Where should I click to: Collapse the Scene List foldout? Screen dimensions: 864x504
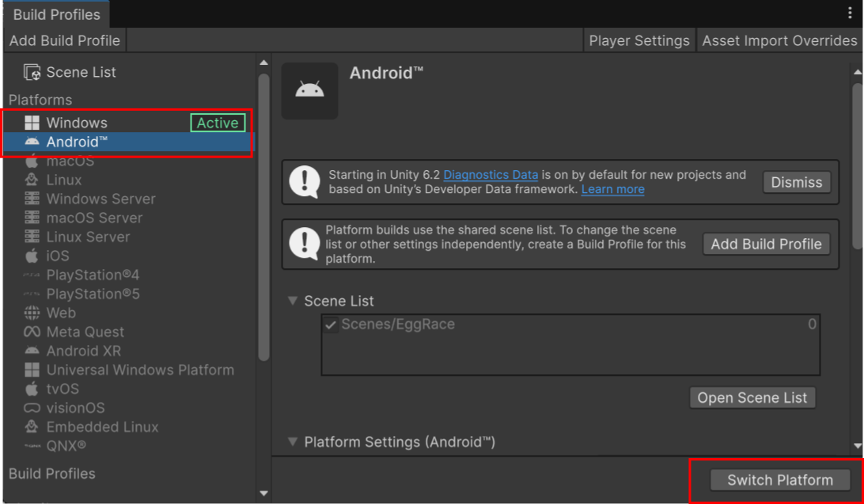coord(293,301)
